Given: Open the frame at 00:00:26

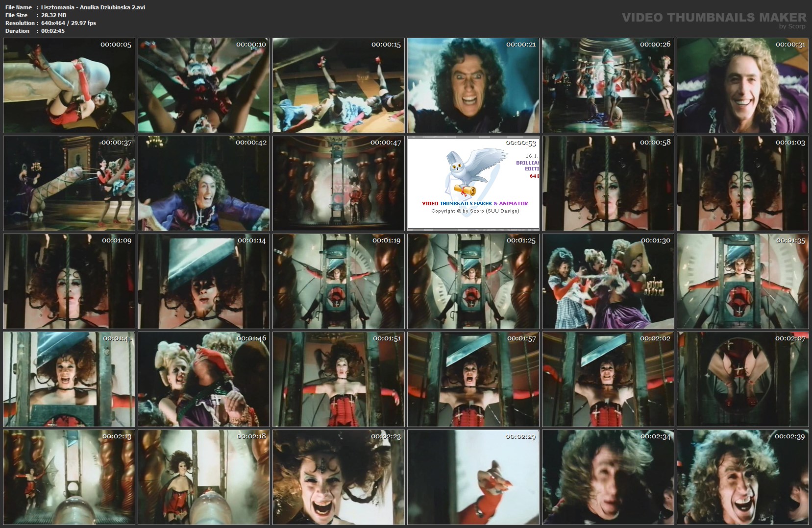Looking at the screenshot, I should tap(608, 85).
